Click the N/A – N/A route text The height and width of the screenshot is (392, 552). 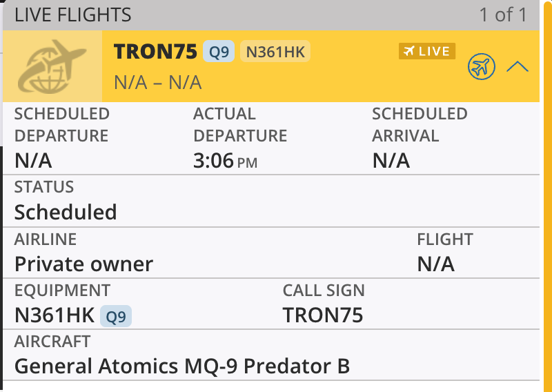(157, 83)
